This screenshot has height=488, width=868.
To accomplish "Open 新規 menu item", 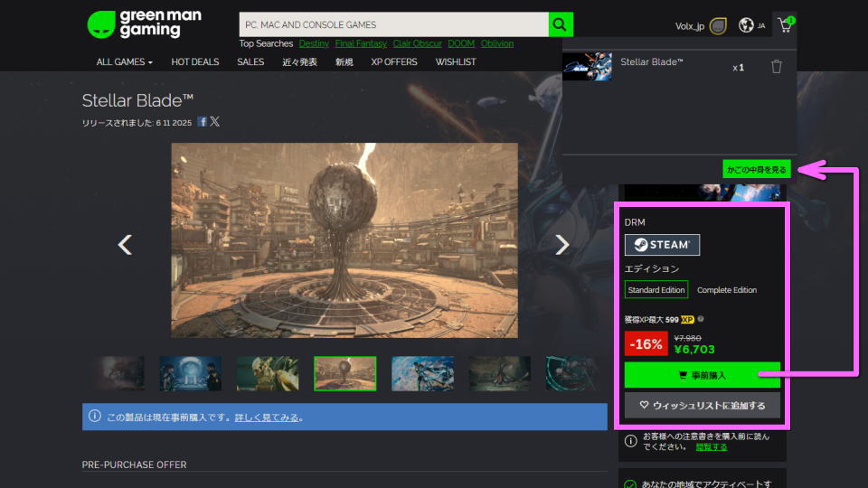I will pyautogui.click(x=344, y=62).
